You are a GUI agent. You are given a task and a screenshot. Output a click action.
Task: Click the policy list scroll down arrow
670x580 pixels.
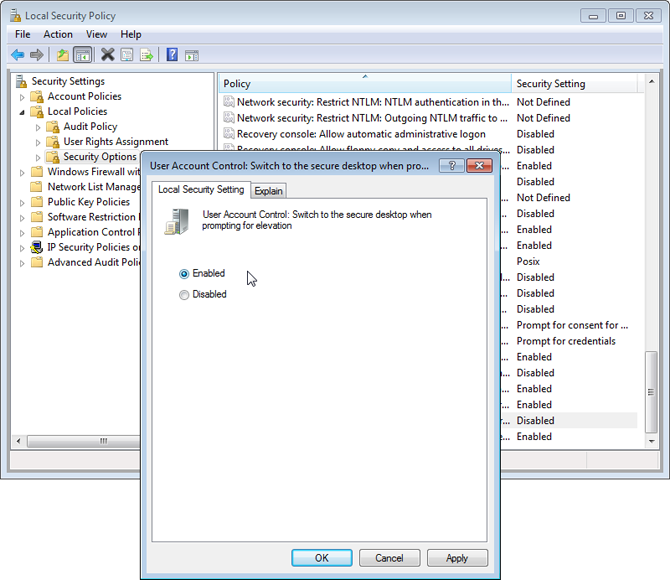pyautogui.click(x=651, y=441)
